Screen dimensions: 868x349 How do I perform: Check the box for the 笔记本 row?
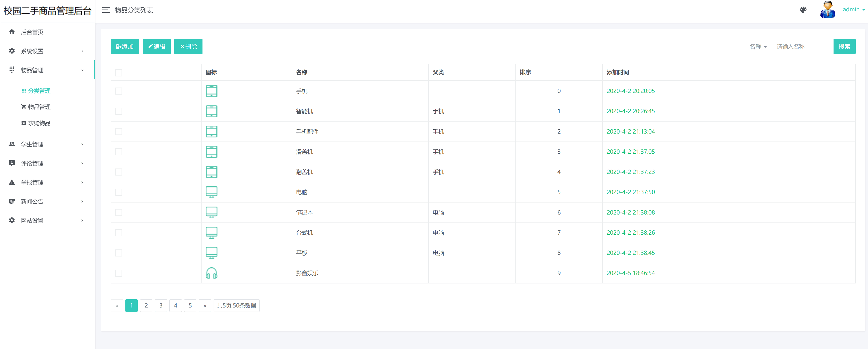point(119,212)
